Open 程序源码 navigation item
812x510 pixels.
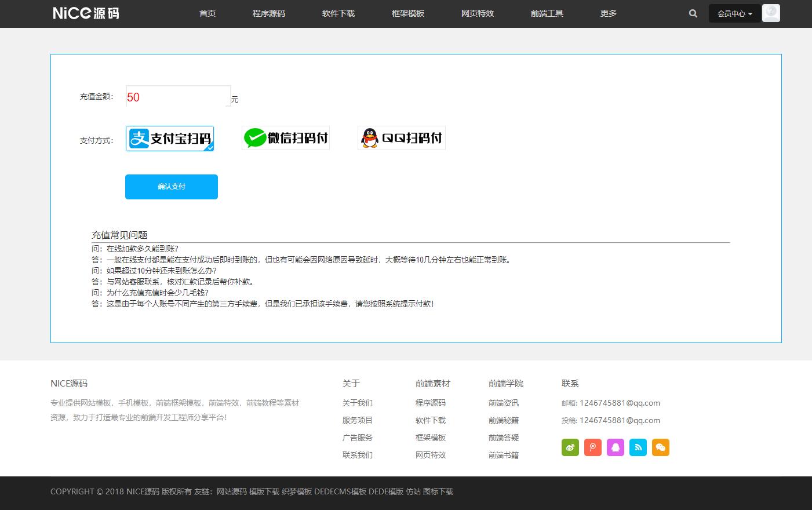(x=269, y=13)
